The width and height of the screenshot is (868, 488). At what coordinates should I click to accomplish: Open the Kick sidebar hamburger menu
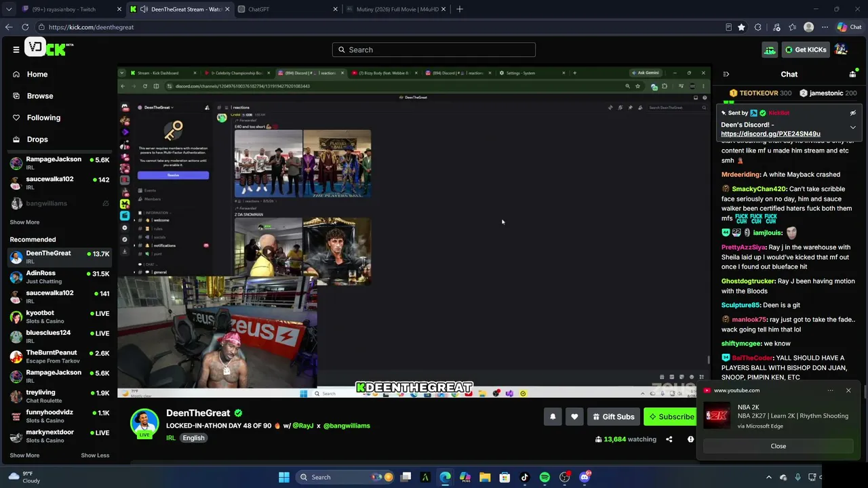pos(16,49)
